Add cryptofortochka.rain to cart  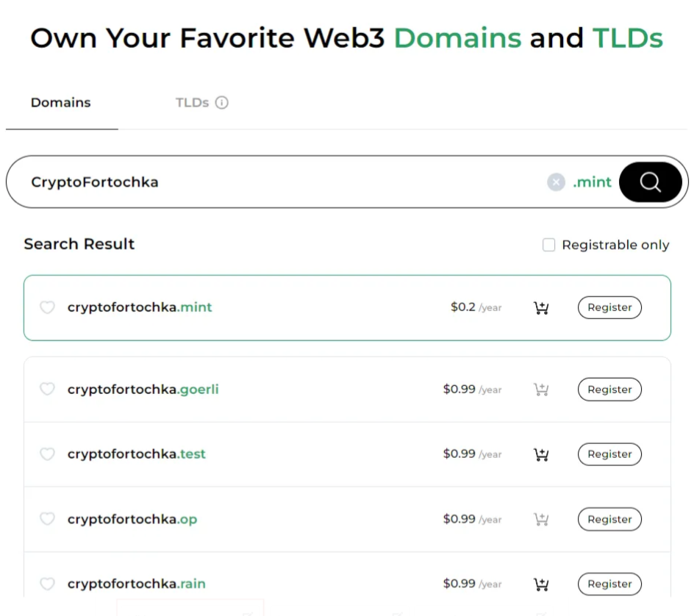click(541, 584)
